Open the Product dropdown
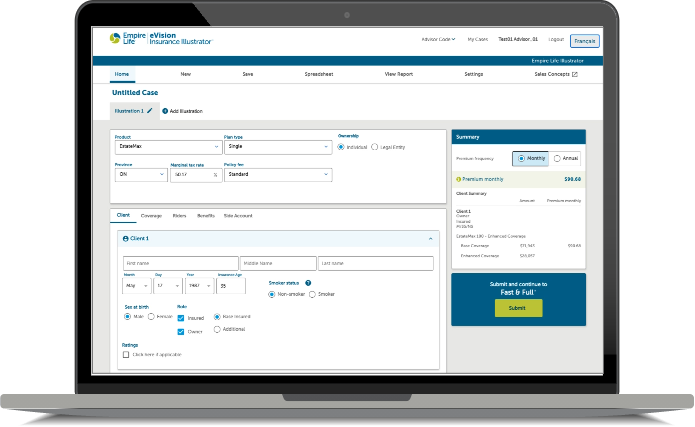The width and height of the screenshot is (695, 427). (166, 147)
